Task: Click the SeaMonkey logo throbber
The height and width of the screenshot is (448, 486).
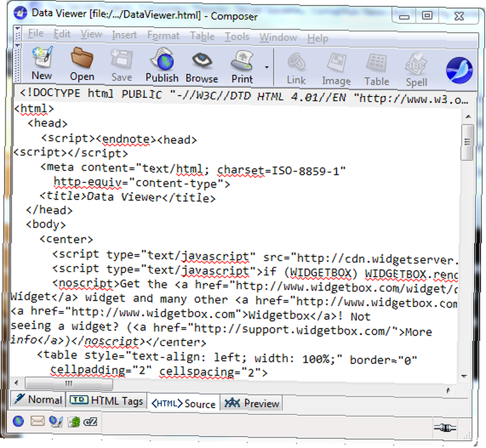Action: pyautogui.click(x=459, y=70)
